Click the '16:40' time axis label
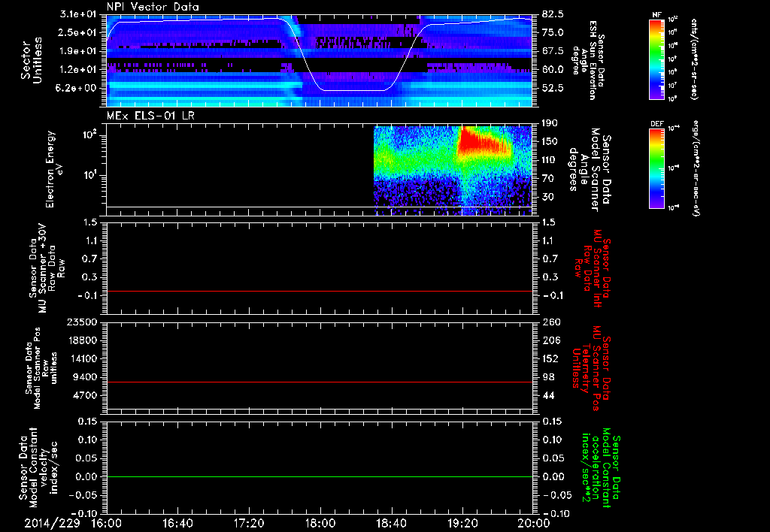 (x=177, y=523)
